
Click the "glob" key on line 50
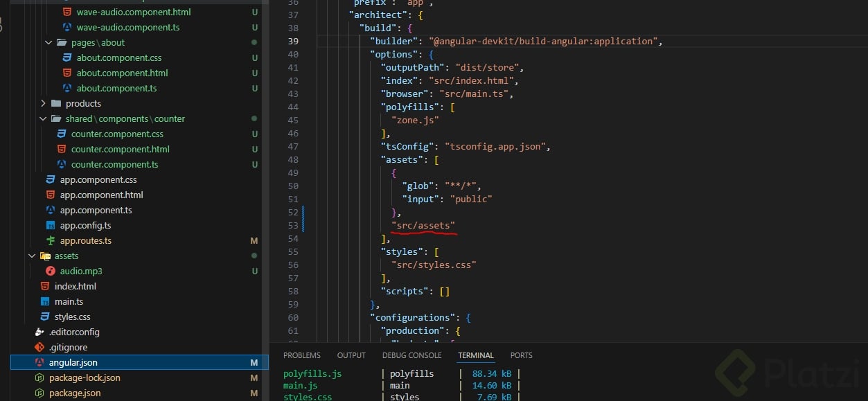coord(418,186)
